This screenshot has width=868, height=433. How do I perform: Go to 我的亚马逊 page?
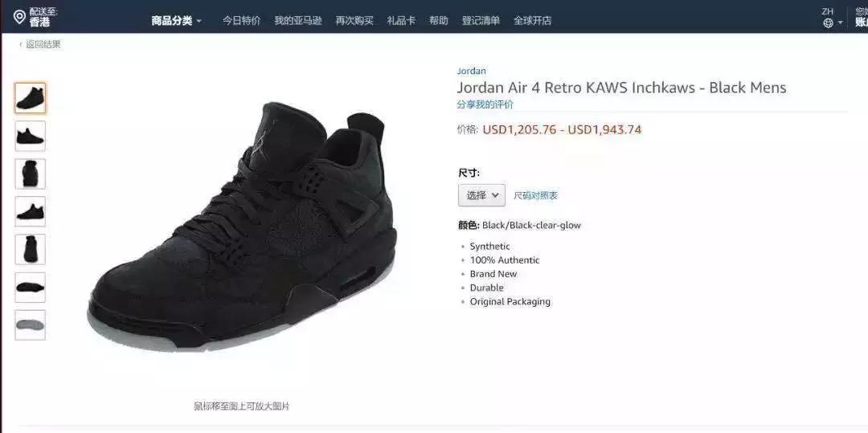298,21
